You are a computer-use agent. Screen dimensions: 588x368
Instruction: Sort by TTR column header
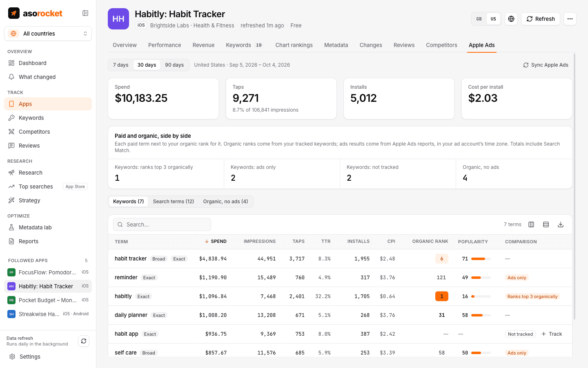(x=326, y=242)
